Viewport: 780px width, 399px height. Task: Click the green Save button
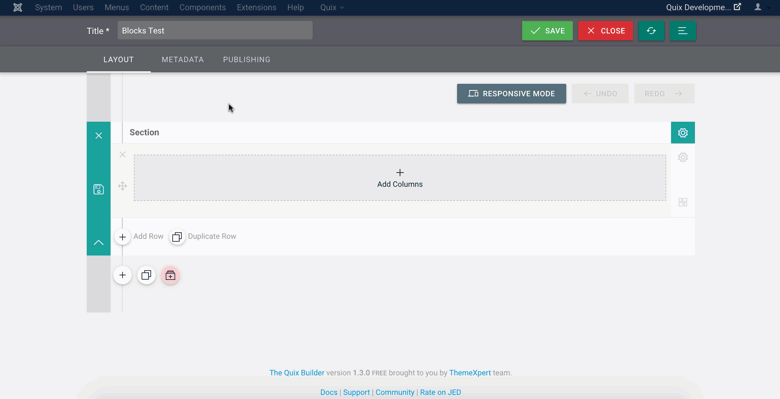click(x=547, y=31)
